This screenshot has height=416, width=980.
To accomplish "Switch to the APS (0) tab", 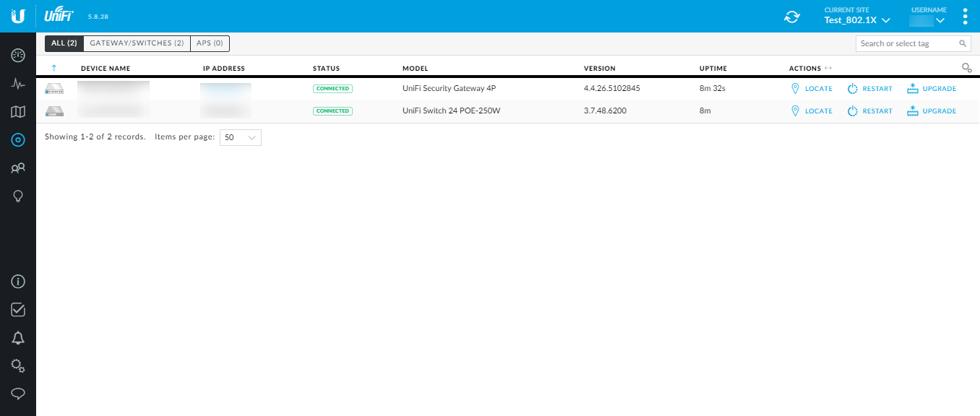I will (x=210, y=43).
